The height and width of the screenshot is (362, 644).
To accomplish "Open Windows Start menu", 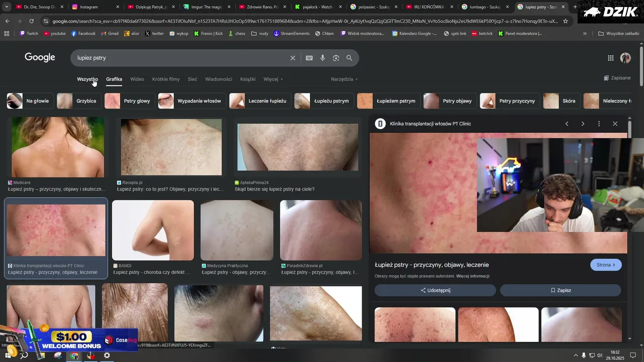I will coord(8,355).
